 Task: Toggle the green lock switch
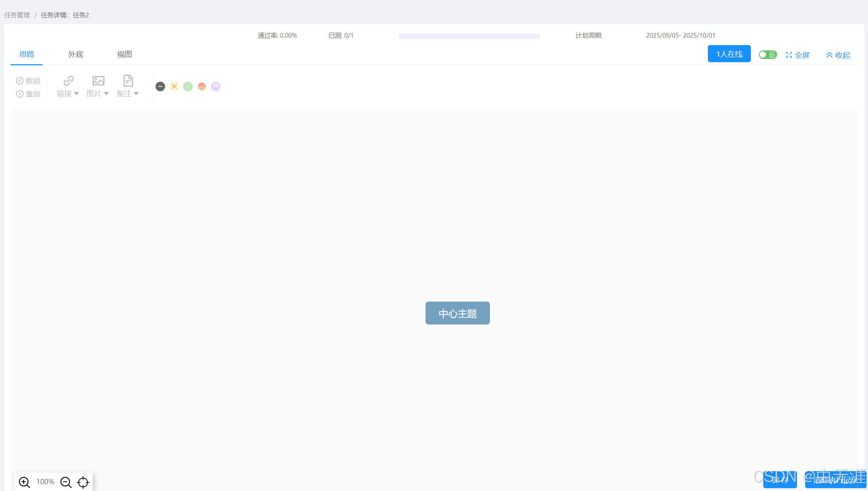pyautogui.click(x=768, y=55)
